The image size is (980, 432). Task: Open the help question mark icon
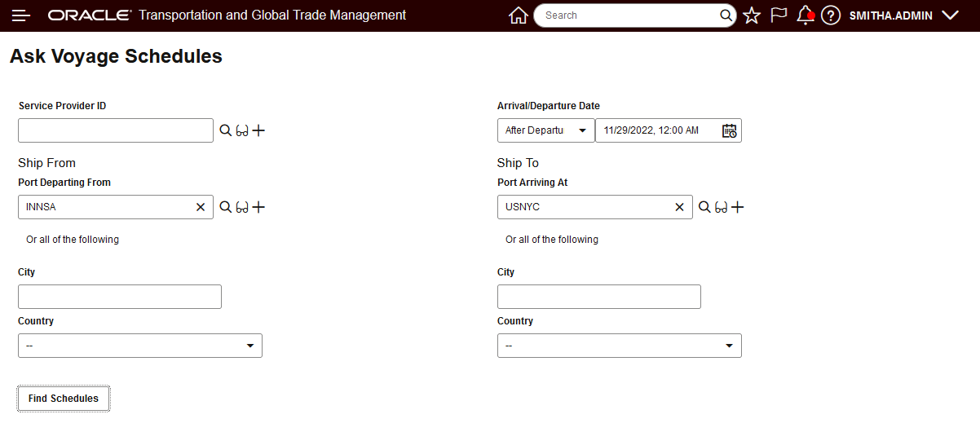[x=831, y=15]
